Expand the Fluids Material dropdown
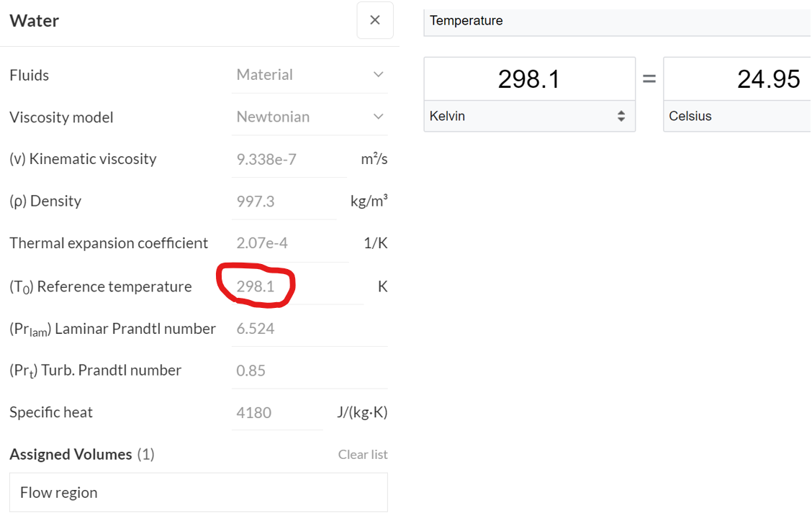Screen dimensions: 812x518 point(310,75)
